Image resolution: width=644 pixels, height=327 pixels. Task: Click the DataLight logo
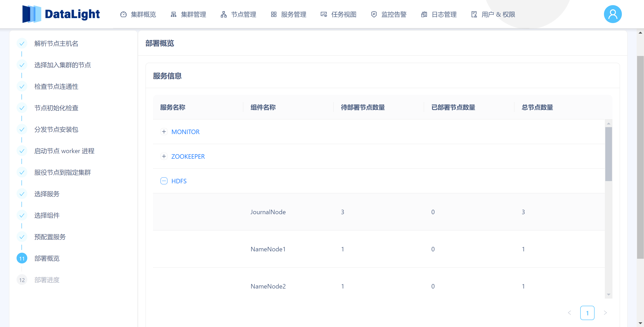click(x=61, y=14)
